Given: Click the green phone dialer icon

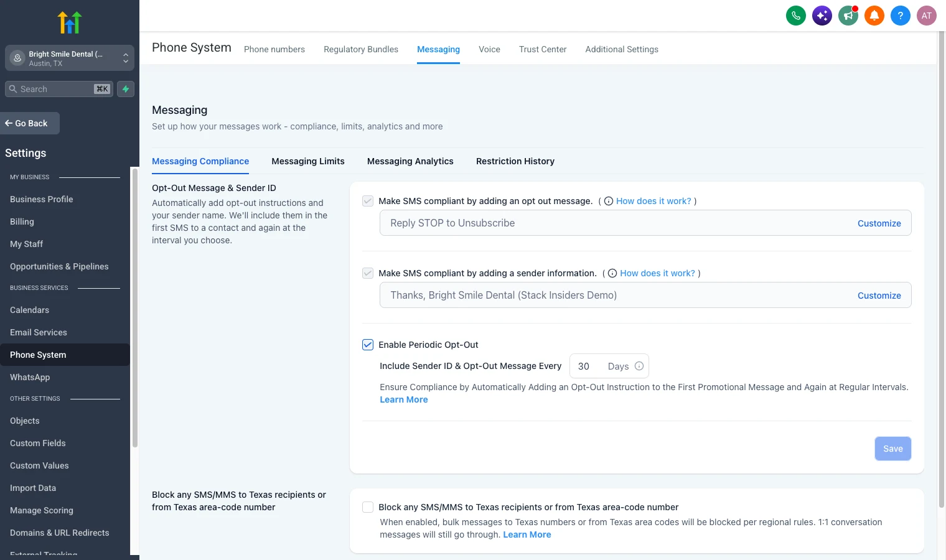Looking at the screenshot, I should click(796, 16).
